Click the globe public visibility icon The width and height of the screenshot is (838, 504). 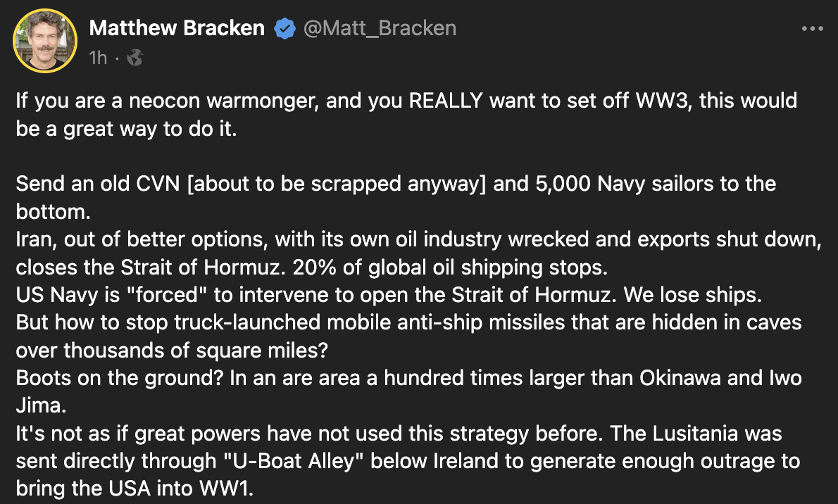coord(135,57)
